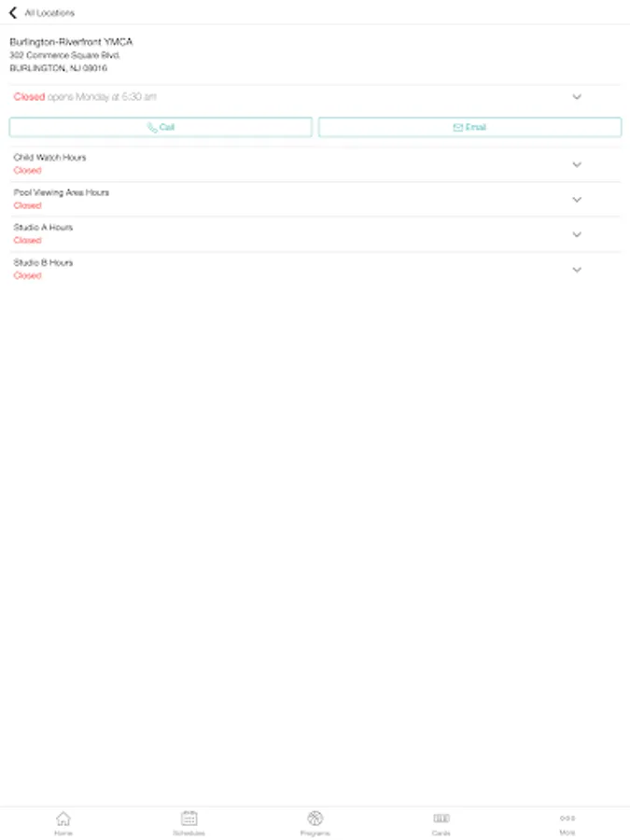This screenshot has height=840, width=630.
Task: Open the Home tab
Action: (63, 823)
